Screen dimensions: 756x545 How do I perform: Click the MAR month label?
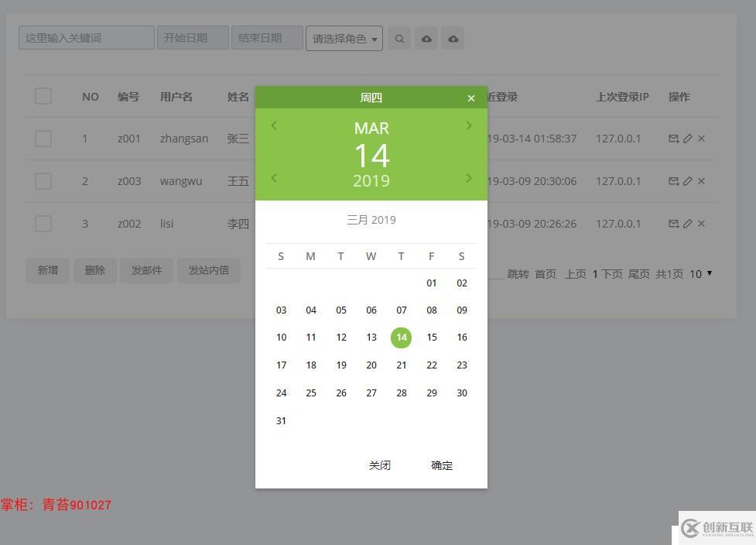point(371,129)
